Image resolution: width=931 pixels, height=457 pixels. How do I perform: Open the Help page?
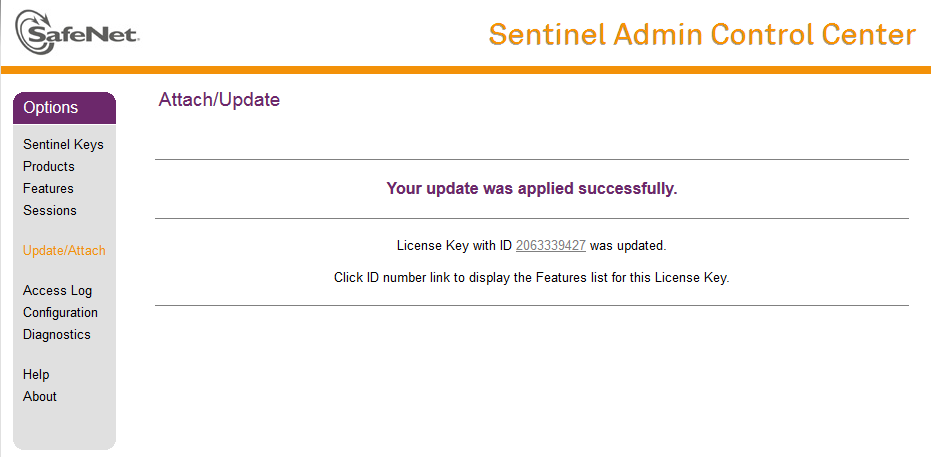pos(36,375)
